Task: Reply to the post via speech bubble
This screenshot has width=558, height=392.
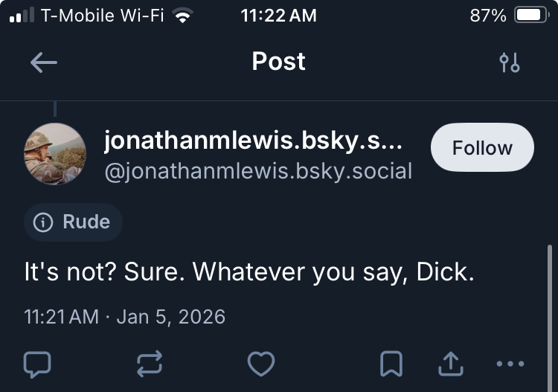Action: pyautogui.click(x=38, y=363)
